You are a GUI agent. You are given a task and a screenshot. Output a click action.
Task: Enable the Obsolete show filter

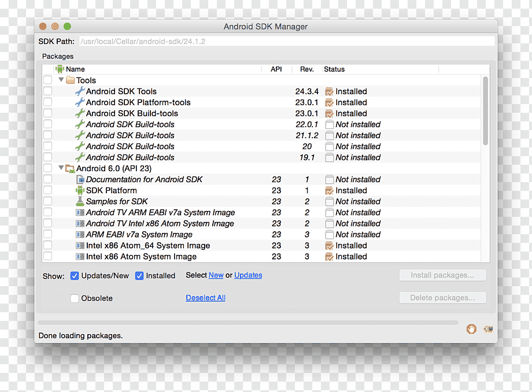75,298
